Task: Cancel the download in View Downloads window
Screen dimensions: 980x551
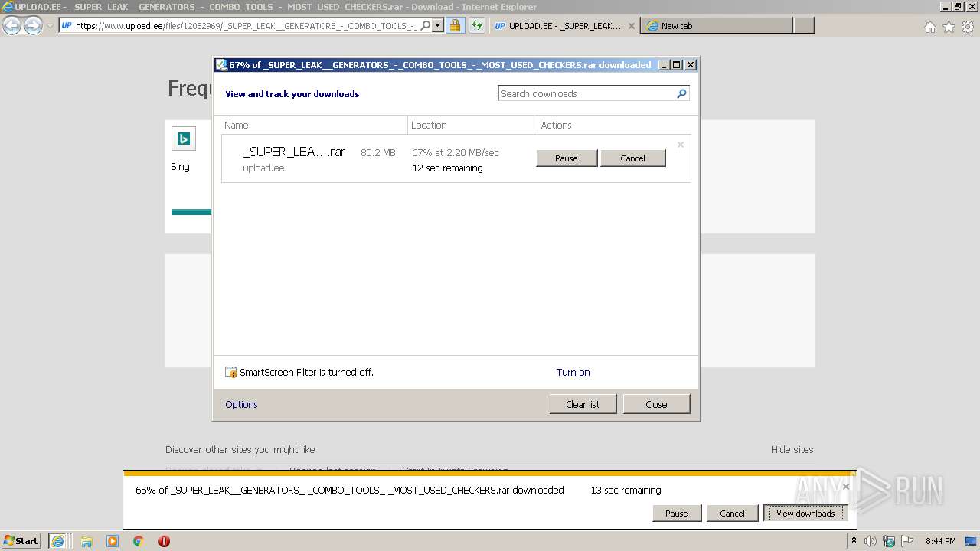Action: pos(632,158)
